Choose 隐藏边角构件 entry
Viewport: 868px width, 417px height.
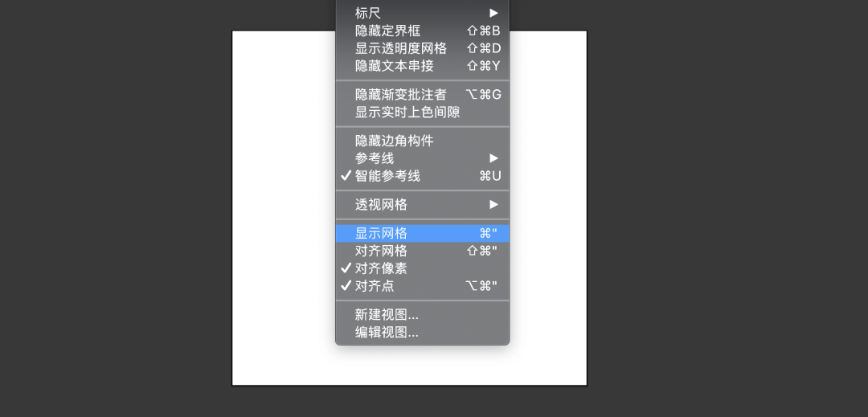pyautogui.click(x=423, y=141)
